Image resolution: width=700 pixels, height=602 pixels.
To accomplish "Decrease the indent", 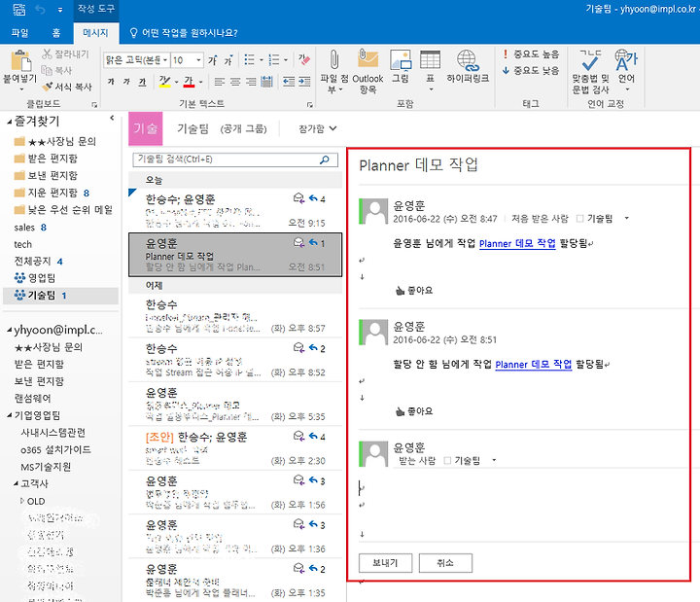I will (x=289, y=82).
